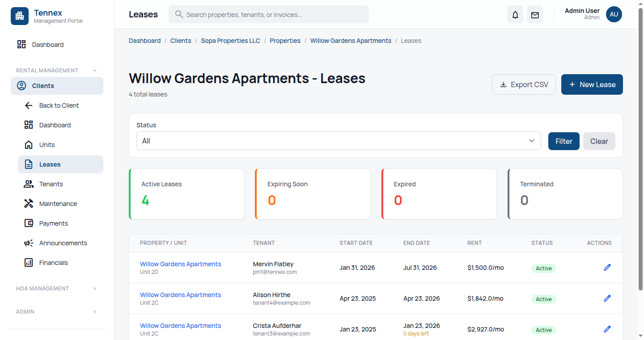
Task: Open the notifications bell icon
Action: pyautogui.click(x=515, y=14)
